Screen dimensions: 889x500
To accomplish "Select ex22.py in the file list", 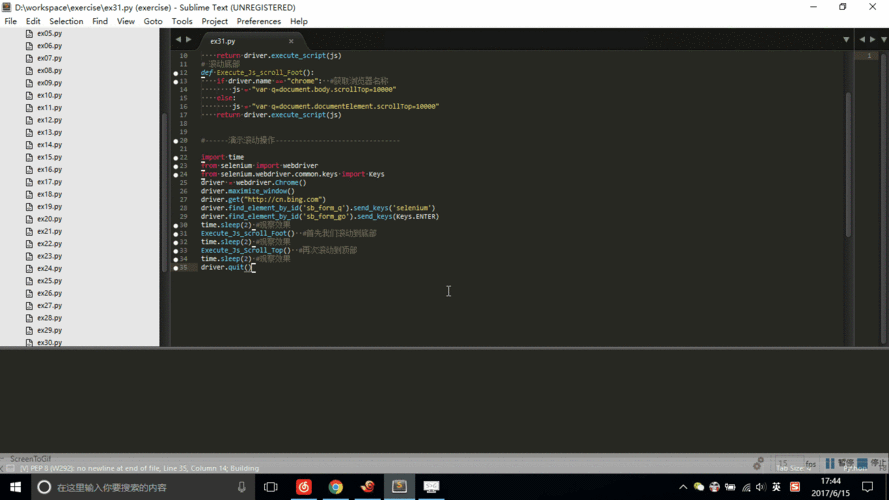I will click(x=49, y=244).
